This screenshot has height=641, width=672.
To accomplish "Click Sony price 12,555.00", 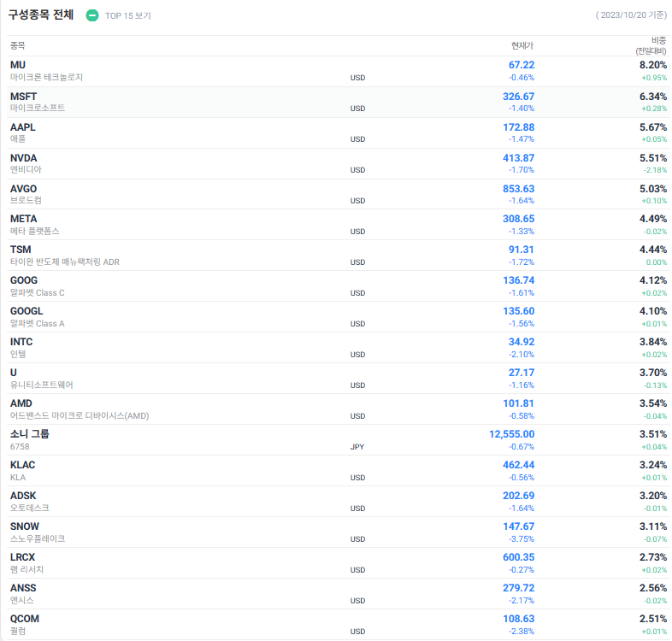I will [x=512, y=435].
